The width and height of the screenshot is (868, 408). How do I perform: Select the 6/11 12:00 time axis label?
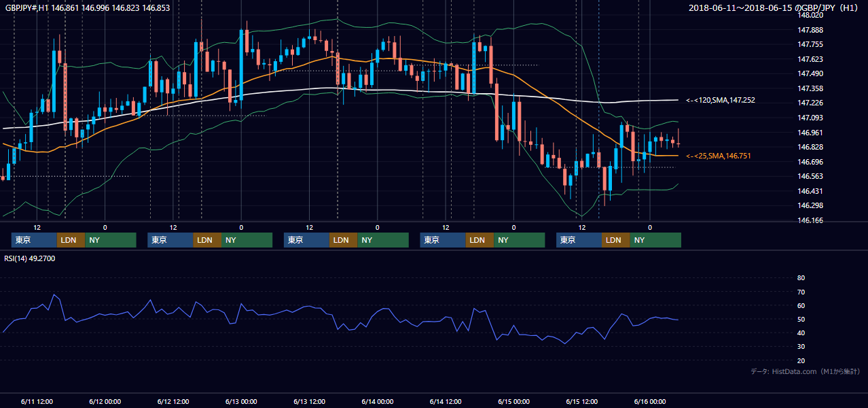(37, 402)
